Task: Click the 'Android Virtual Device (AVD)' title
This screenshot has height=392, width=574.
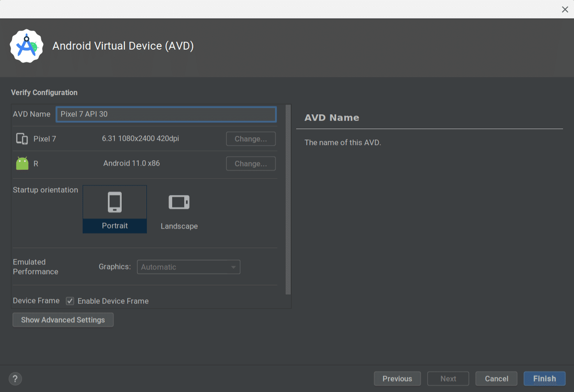Action: pyautogui.click(x=123, y=46)
